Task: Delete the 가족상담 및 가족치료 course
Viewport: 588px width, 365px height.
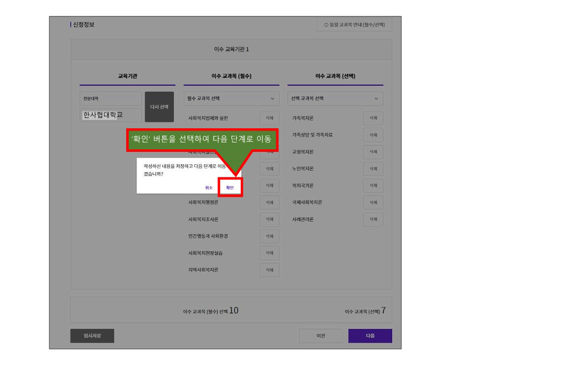Action: (x=373, y=135)
